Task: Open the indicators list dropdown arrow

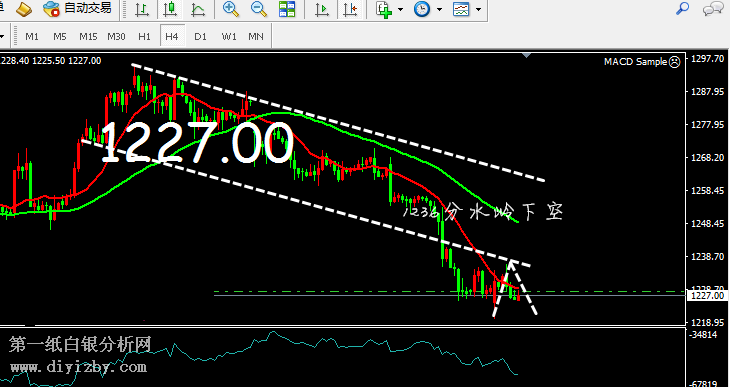Action: point(401,9)
